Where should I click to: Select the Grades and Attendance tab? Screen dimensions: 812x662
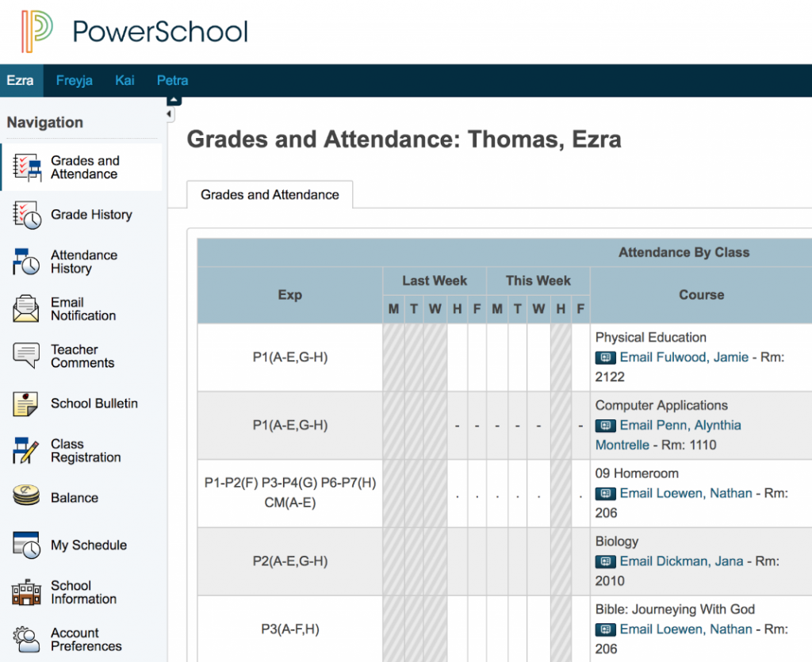click(270, 195)
